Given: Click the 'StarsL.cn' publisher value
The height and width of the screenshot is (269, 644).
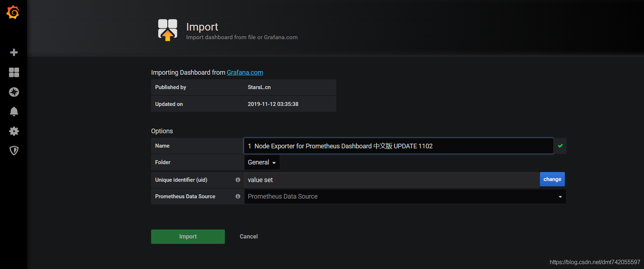Looking at the screenshot, I should (259, 87).
